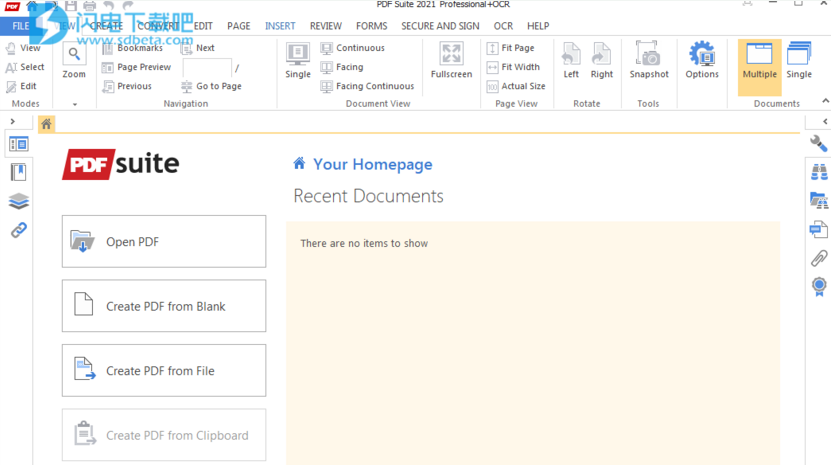
Task: Open Page Preview navigation
Action: [137, 67]
